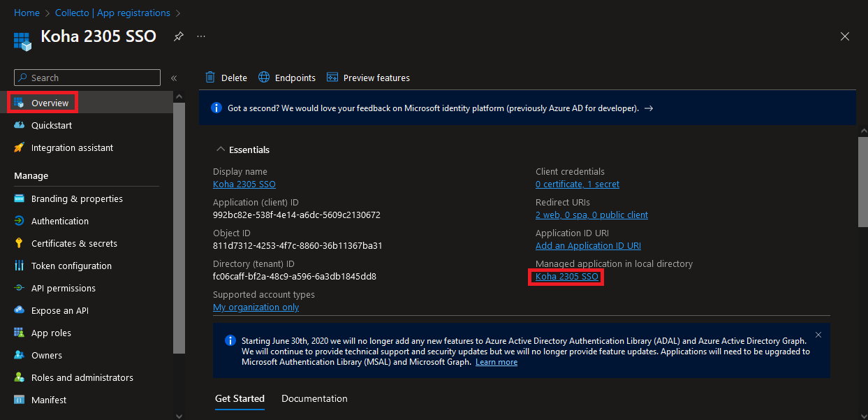The image size is (868, 420).
Task: Click the Owners people icon
Action: click(x=19, y=355)
